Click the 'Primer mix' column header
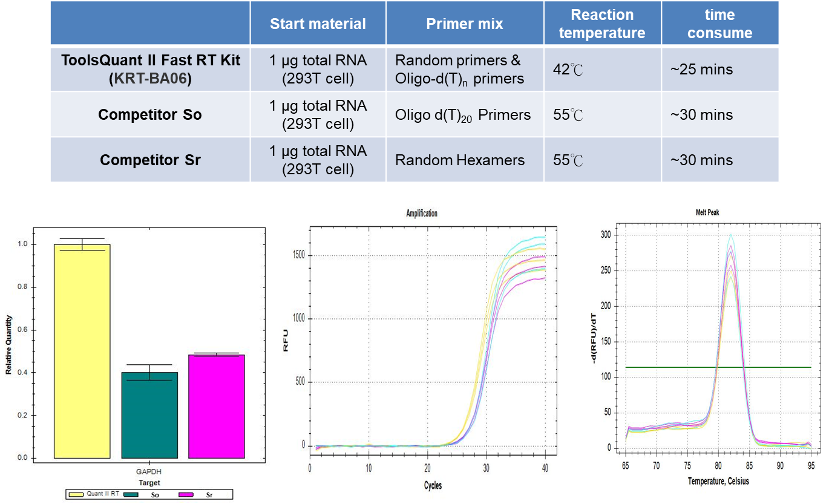829x504 pixels. pyautogui.click(x=464, y=24)
